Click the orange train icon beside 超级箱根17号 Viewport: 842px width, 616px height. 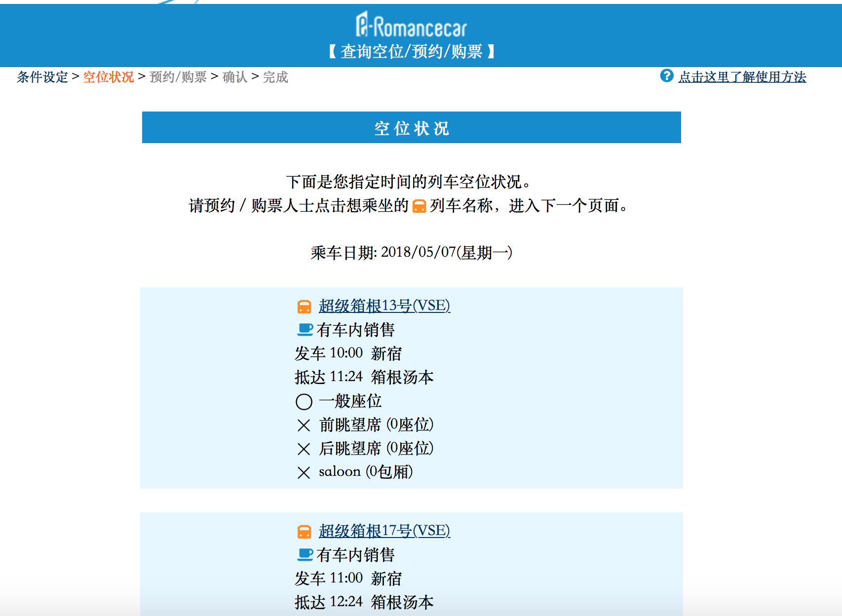(305, 532)
